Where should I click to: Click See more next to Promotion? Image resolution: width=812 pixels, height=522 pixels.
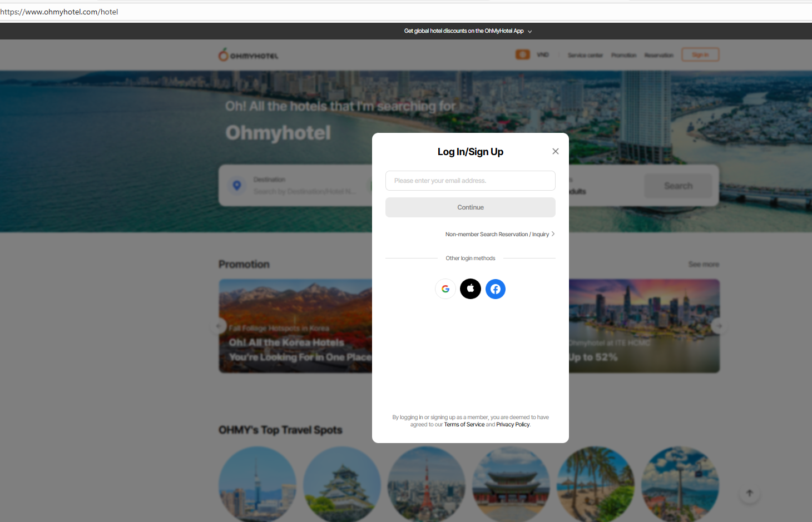(704, 264)
